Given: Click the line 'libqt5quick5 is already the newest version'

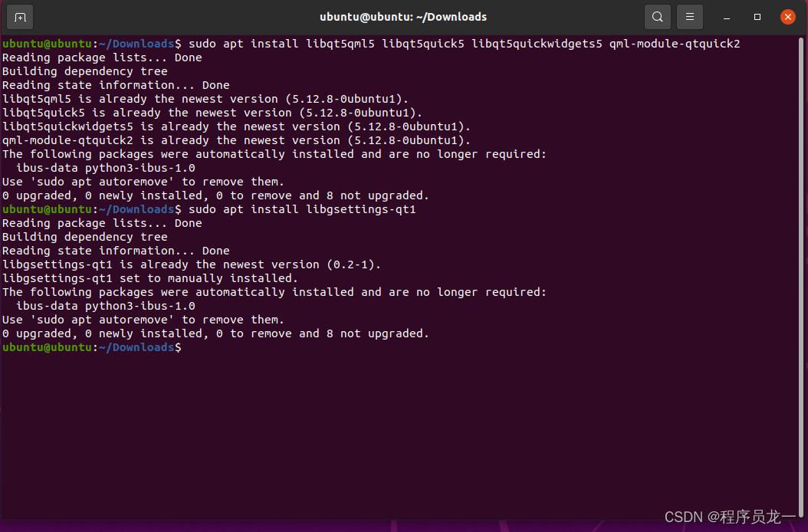Looking at the screenshot, I should [x=212, y=113].
